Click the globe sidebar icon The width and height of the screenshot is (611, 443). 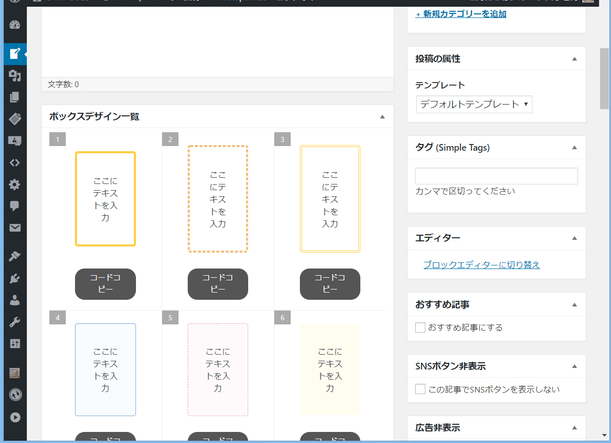coord(15,395)
